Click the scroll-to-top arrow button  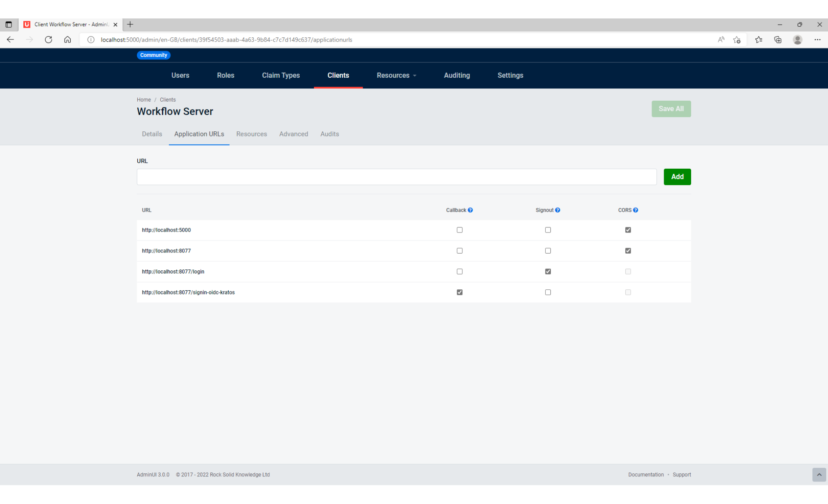click(x=819, y=475)
